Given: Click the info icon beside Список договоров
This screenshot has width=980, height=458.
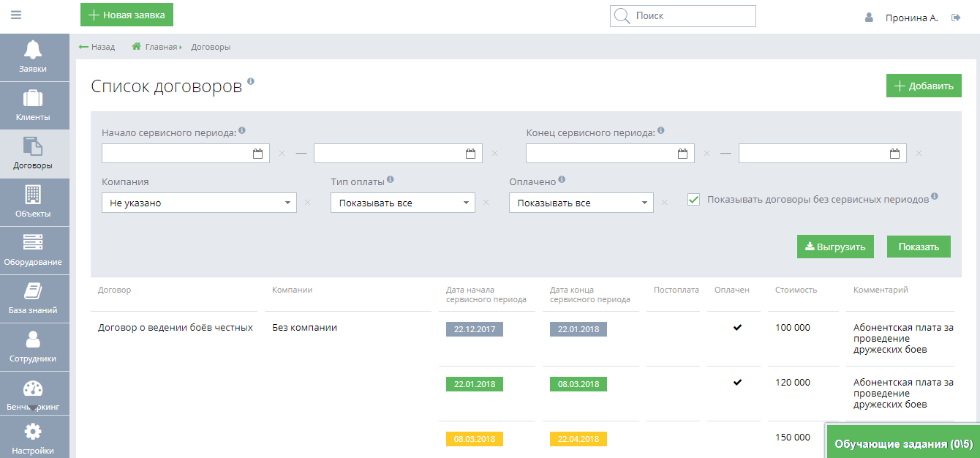Looking at the screenshot, I should pyautogui.click(x=249, y=80).
